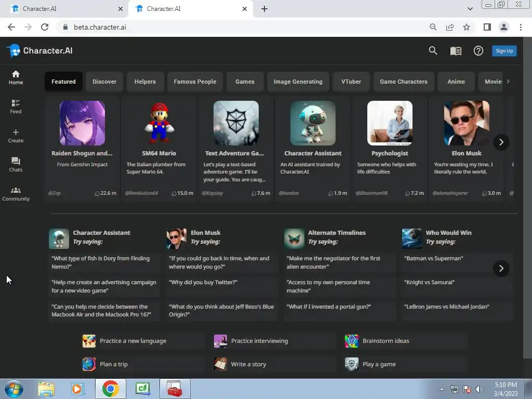Viewport: 532px width, 399px height.
Task: Switch to first Character.AI browser tab
Action: (64, 9)
